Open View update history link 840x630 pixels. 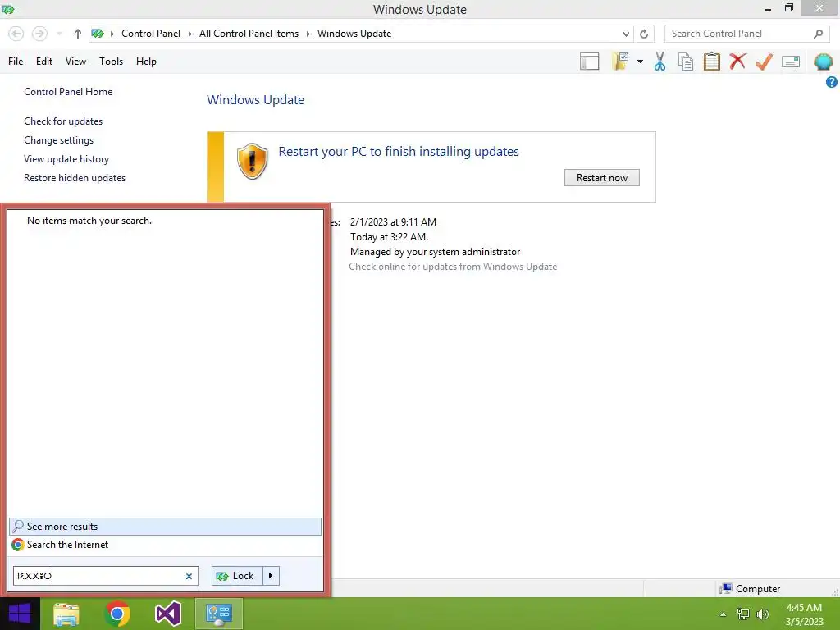click(66, 159)
